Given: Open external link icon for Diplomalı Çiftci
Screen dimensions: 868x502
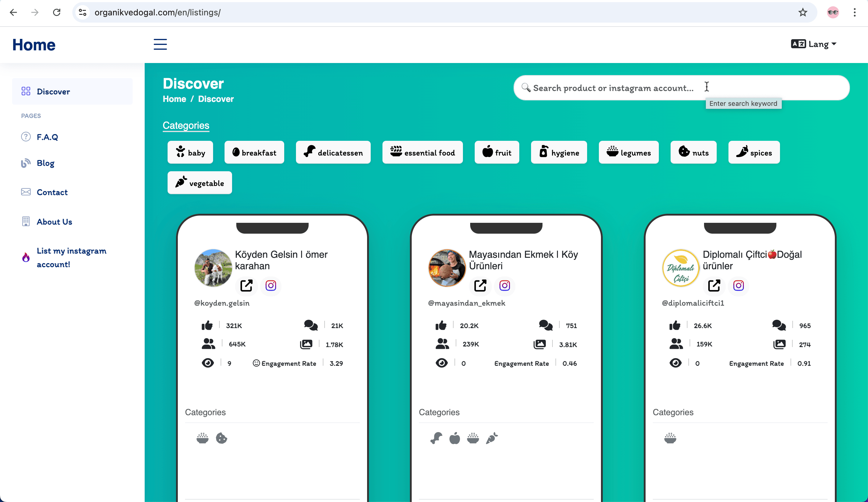Looking at the screenshot, I should (714, 285).
